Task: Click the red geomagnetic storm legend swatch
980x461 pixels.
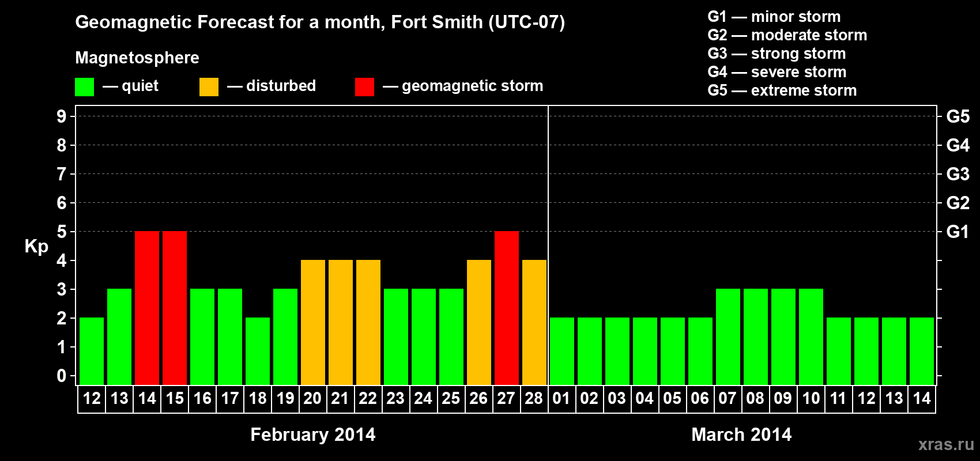Action: click(x=364, y=87)
